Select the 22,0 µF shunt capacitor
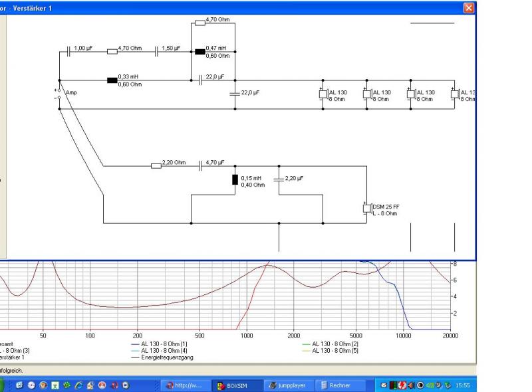The width and height of the screenshot is (532, 392). point(235,94)
